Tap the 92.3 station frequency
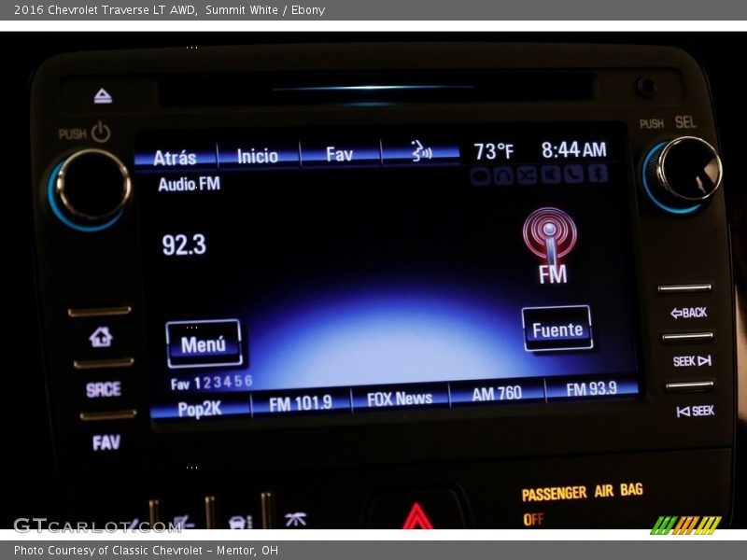Viewport: 747px width, 560px height. 184,245
